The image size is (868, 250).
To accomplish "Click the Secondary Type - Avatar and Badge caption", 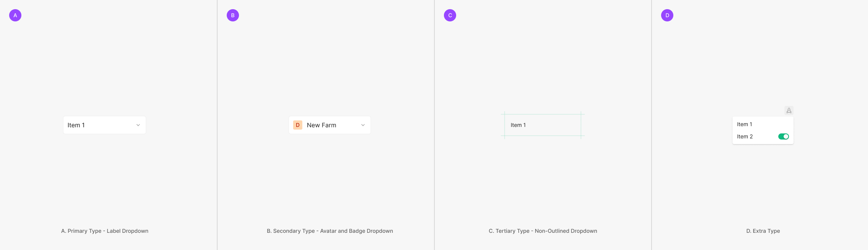I will point(330,231).
